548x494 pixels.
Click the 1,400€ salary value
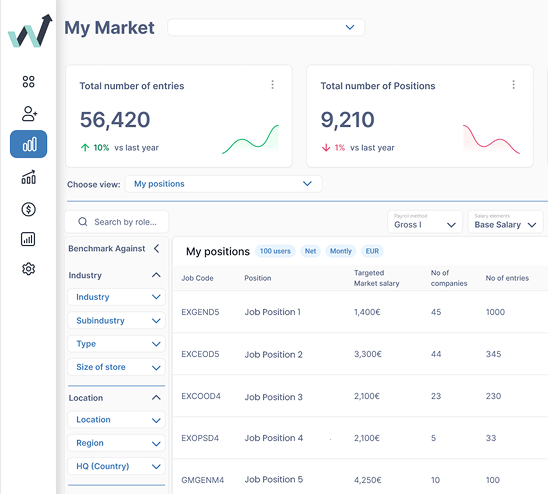[367, 312]
